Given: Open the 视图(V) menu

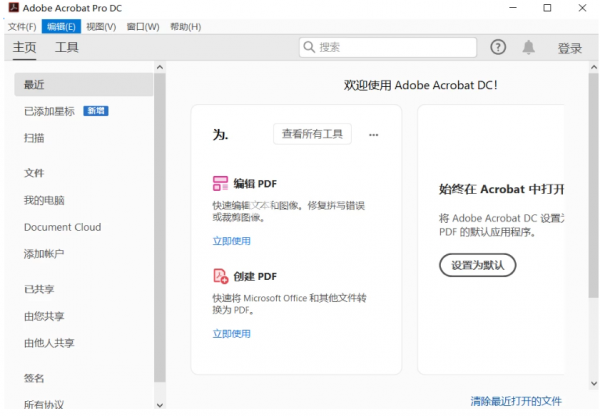Looking at the screenshot, I should 101,27.
